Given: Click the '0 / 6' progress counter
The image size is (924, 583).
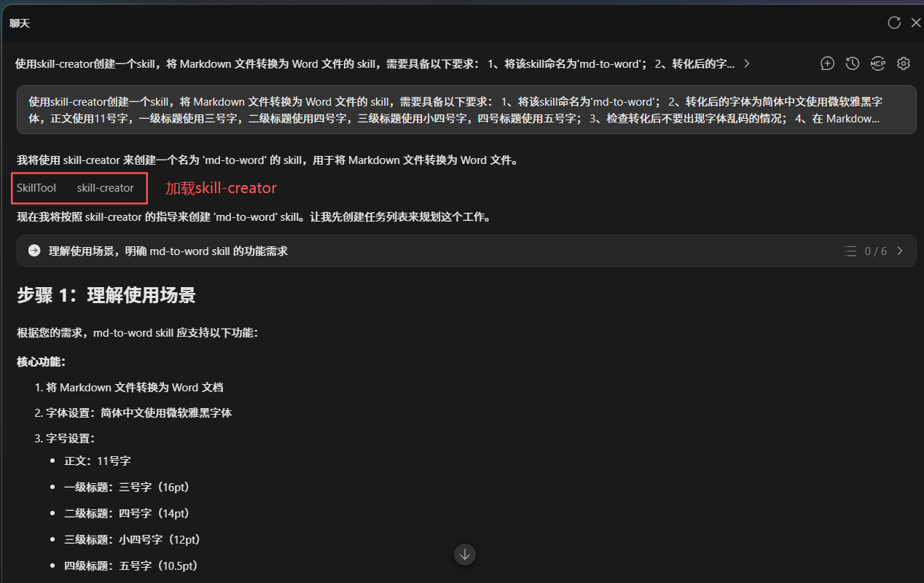Looking at the screenshot, I should click(876, 251).
